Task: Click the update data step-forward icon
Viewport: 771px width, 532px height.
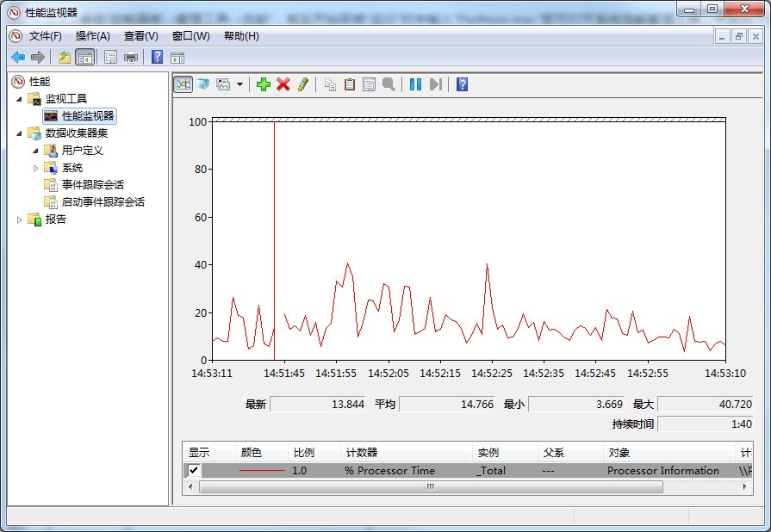Action: tap(436, 84)
